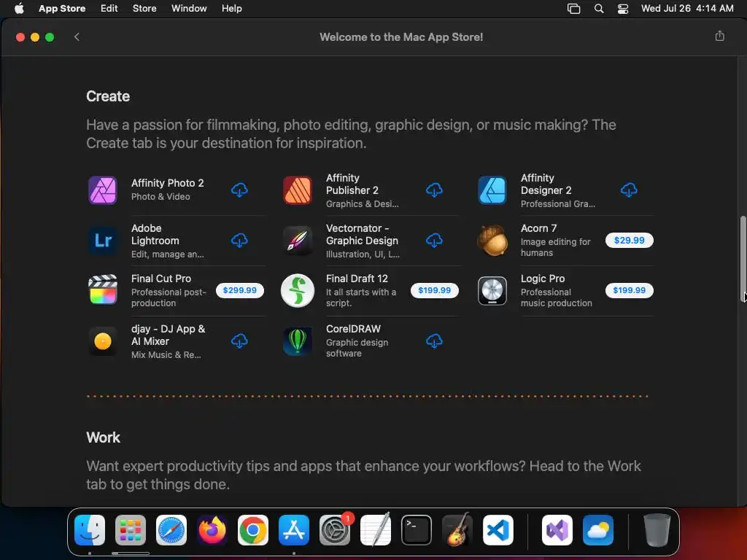The height and width of the screenshot is (560, 747).
Task: Open Launchpad from the Dock
Action: 131,530
